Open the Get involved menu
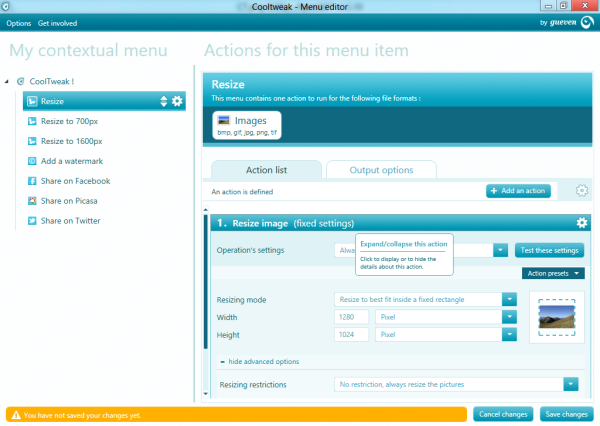Viewport: 600px width, 426px height. [57, 23]
